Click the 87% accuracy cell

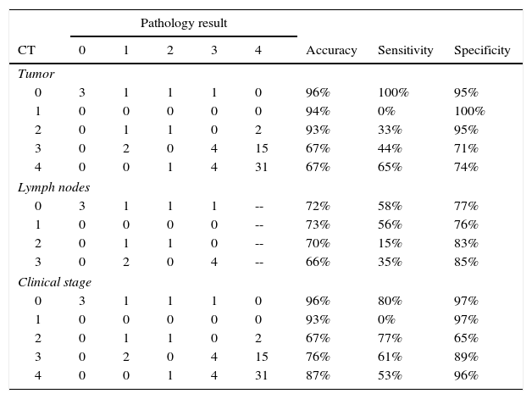click(318, 376)
